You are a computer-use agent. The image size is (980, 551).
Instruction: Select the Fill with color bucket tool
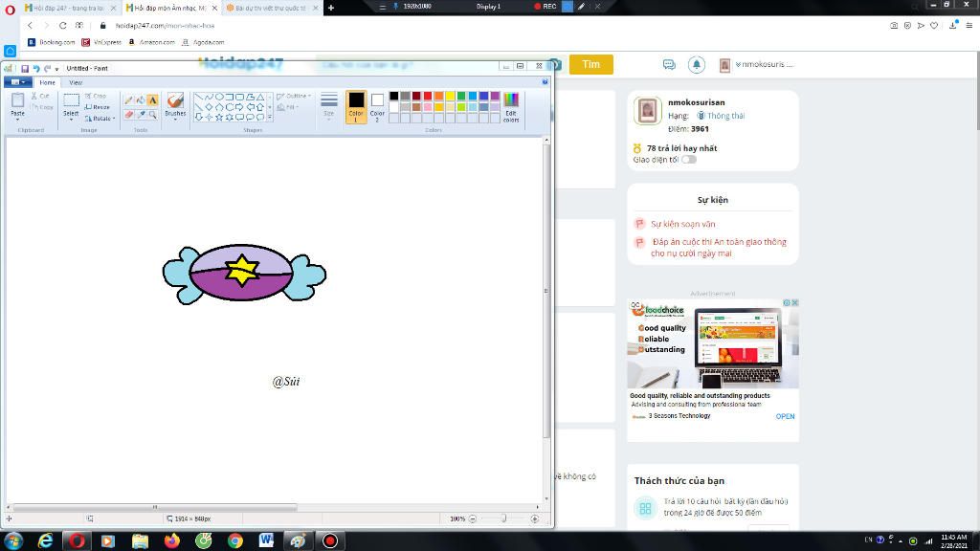(140, 99)
